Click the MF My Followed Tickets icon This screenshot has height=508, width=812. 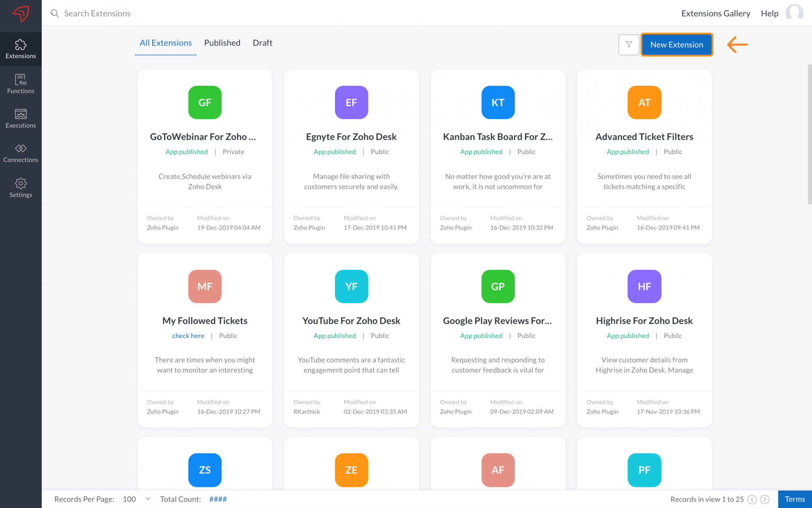point(205,286)
